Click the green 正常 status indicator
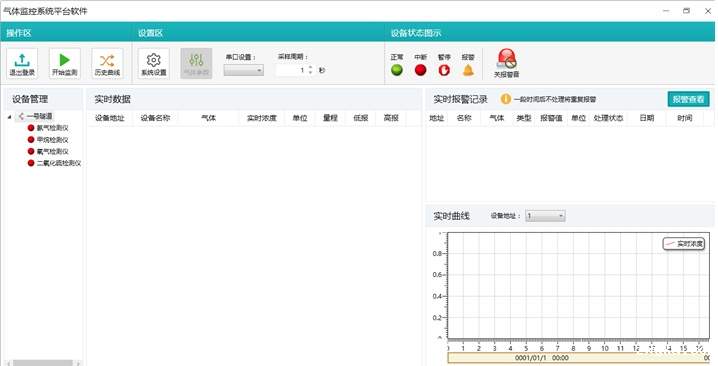718x366 pixels. [397, 70]
